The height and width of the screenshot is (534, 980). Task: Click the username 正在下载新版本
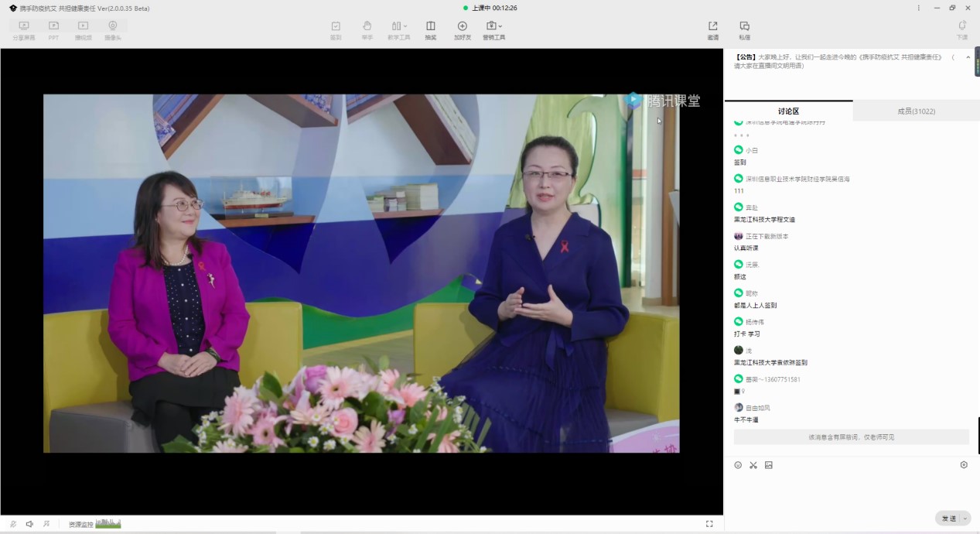tap(767, 236)
